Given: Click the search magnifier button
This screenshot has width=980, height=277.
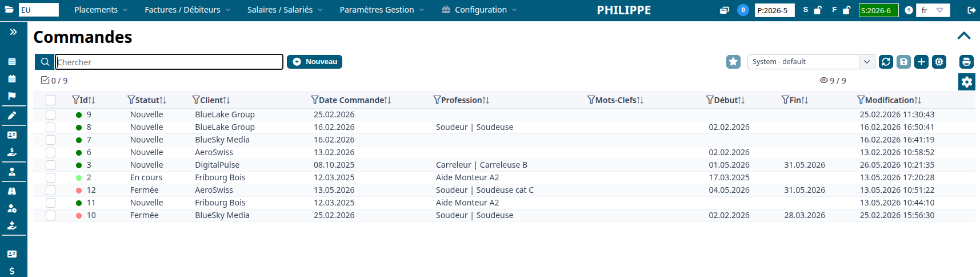Looking at the screenshot, I should coord(45,62).
